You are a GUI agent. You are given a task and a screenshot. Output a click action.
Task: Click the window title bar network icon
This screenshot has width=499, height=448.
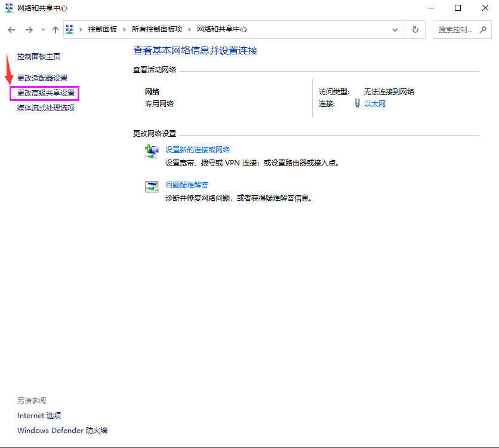(x=9, y=8)
